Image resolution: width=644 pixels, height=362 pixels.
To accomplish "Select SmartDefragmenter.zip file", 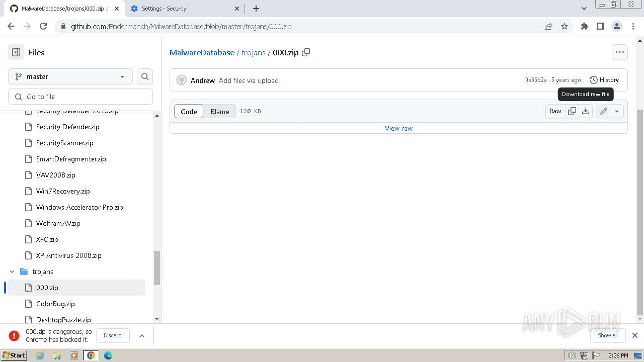I will pos(71,159).
